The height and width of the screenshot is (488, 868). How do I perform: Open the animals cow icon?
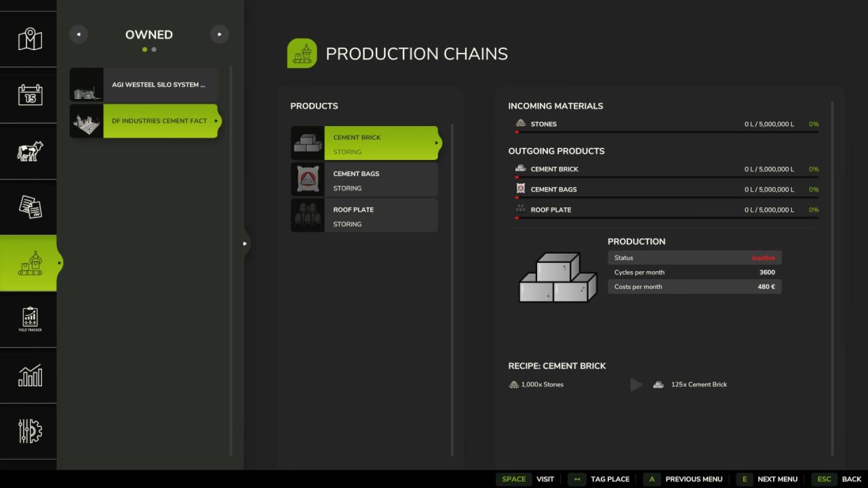click(x=29, y=151)
